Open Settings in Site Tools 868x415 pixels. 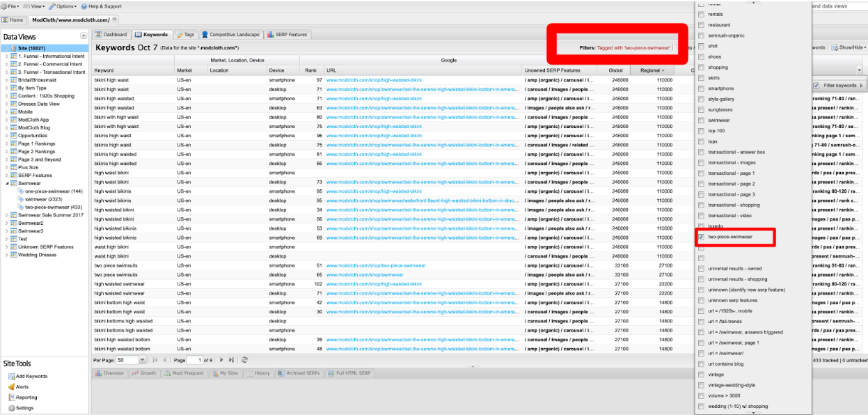(24, 408)
